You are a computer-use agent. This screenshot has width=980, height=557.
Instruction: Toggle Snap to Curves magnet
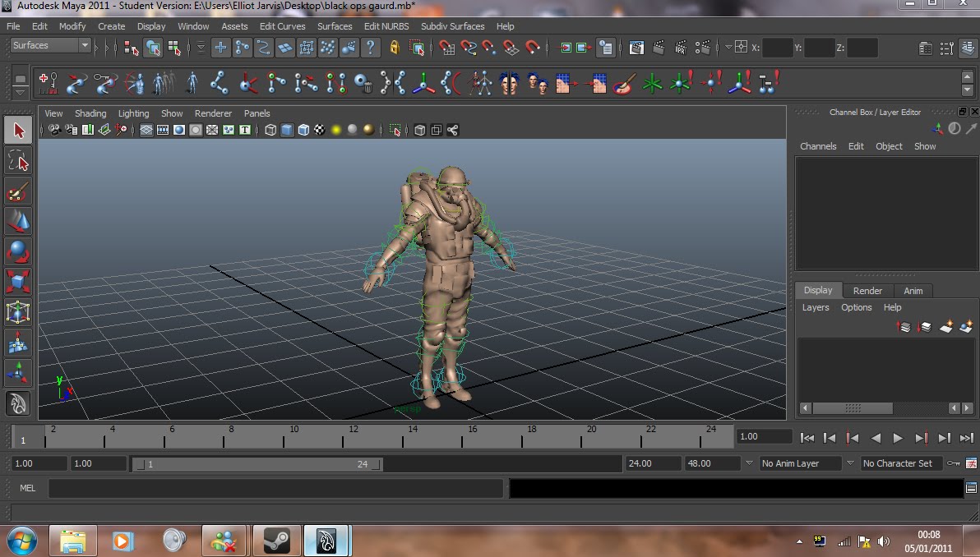468,48
